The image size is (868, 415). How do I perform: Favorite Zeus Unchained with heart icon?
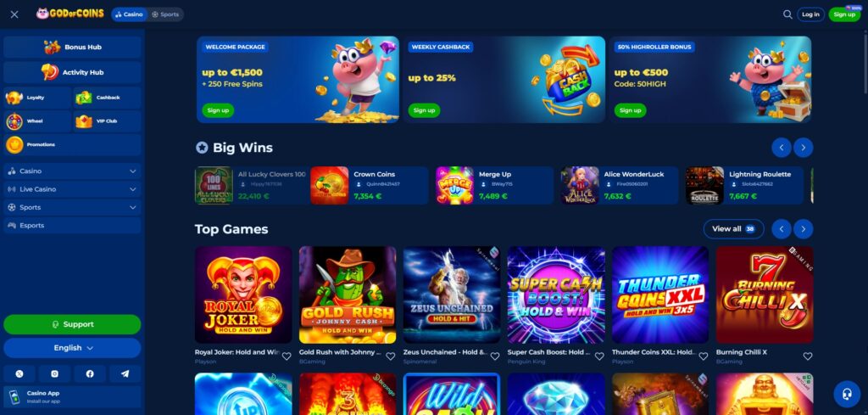tap(495, 356)
